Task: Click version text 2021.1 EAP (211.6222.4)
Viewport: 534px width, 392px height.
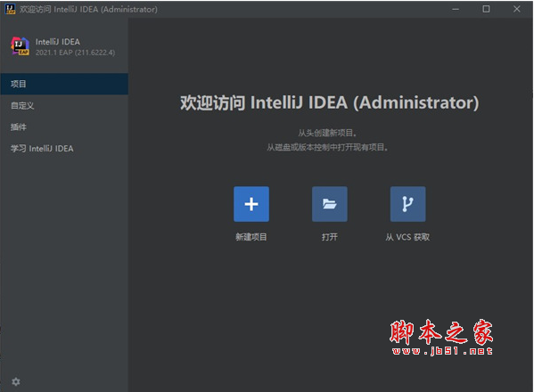Action: pos(75,53)
